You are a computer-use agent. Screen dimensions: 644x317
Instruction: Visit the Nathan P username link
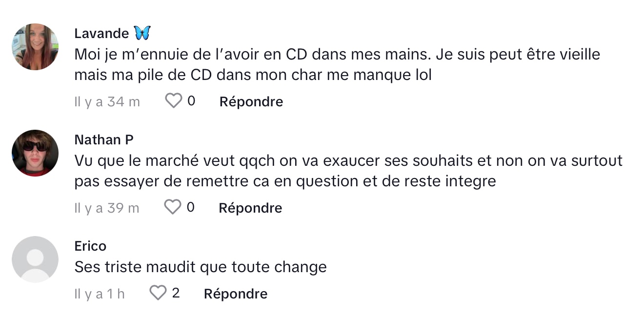(104, 140)
